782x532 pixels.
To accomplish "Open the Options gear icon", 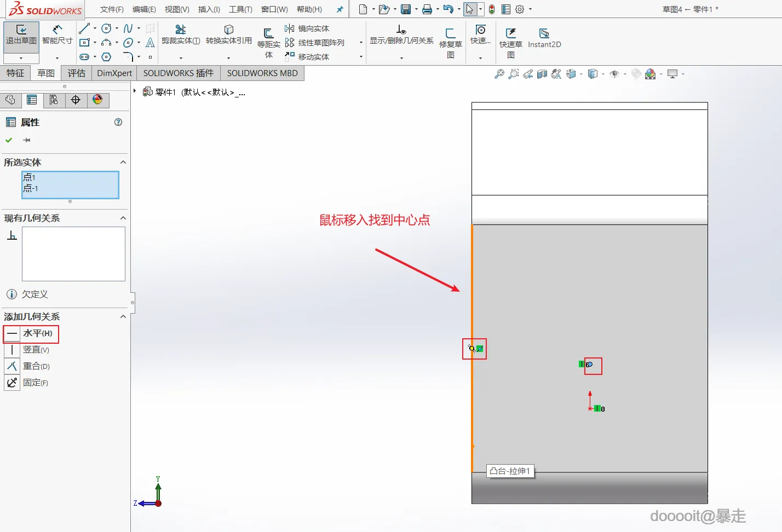I will 520,9.
